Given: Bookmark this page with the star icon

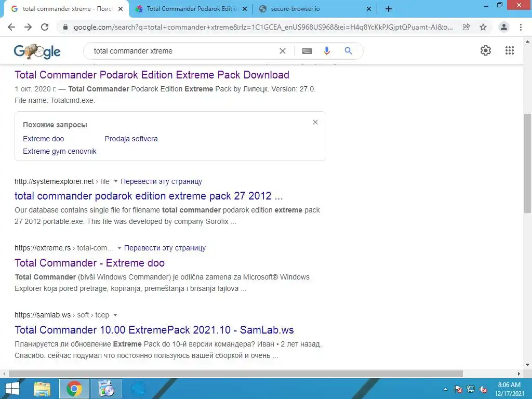Looking at the screenshot, I should 483,27.
